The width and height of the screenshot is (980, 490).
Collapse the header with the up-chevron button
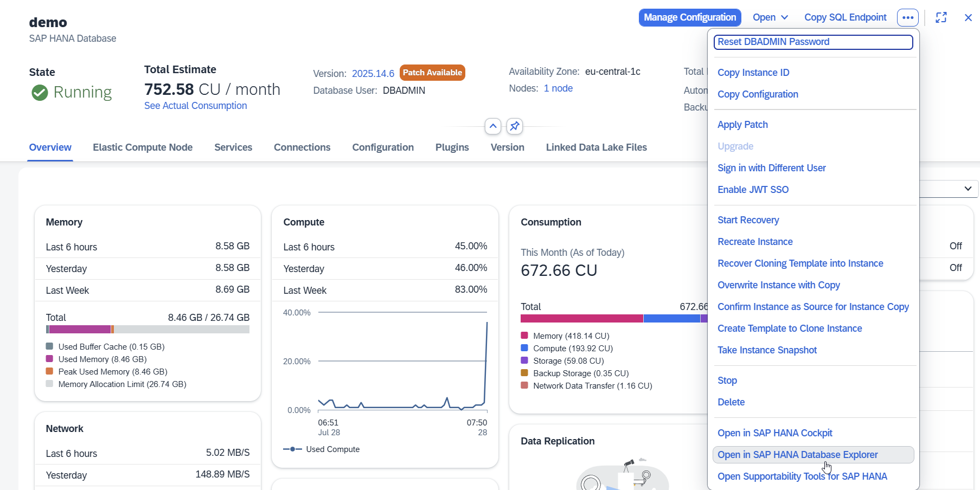coord(492,126)
